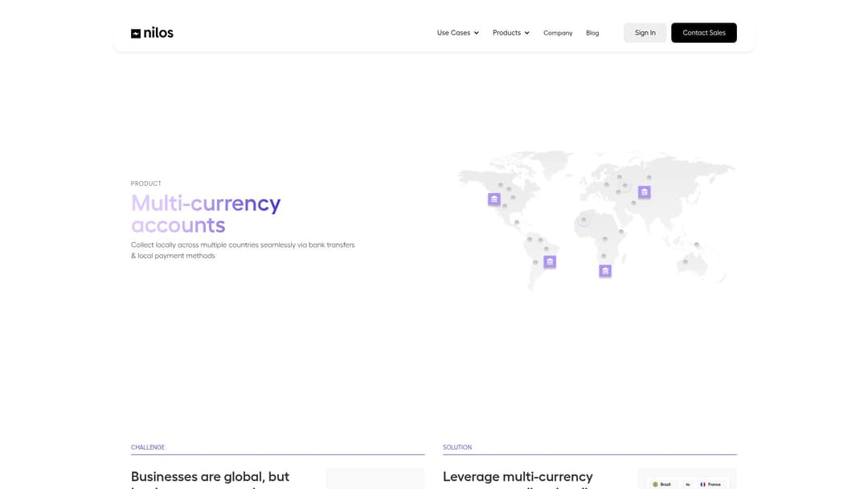
Task: Click the SOLUTION section label
Action: coord(457,447)
